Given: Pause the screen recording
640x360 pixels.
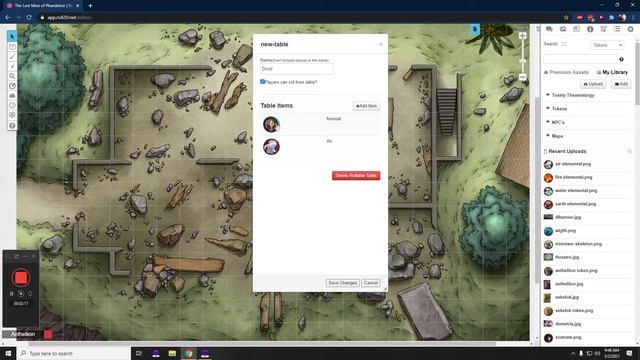Looking at the screenshot, I should pyautogui.click(x=11, y=293).
